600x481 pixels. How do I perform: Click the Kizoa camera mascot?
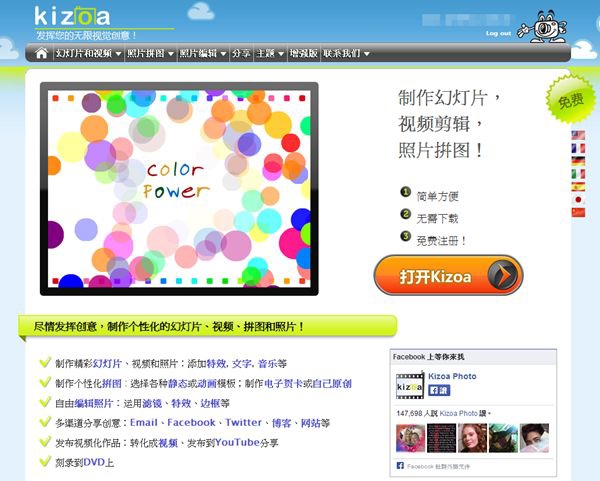tap(542, 27)
